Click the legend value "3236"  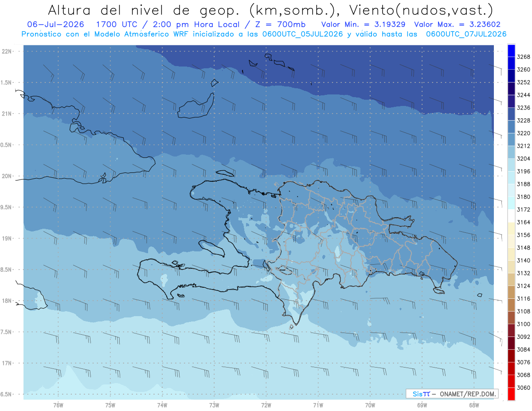[524, 108]
